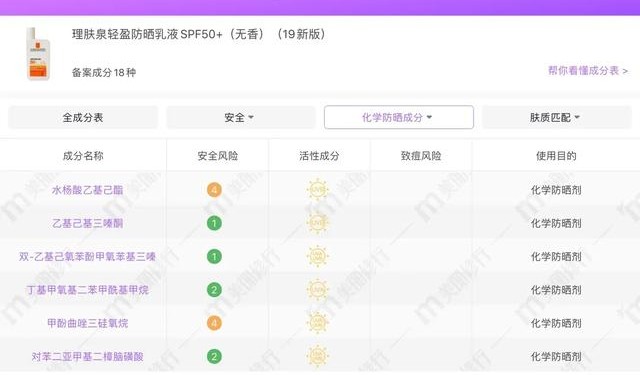
Task: Open the 帮你看懂成分表 help link
Action: point(588,71)
